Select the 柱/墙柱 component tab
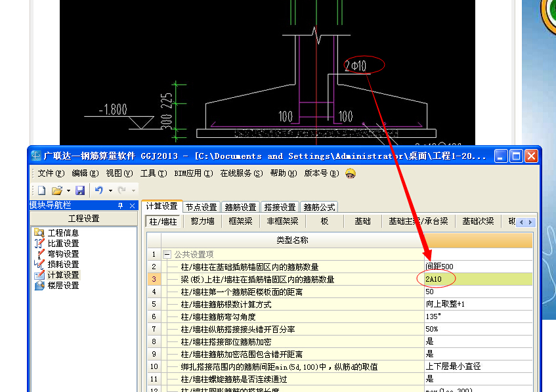 point(163,221)
